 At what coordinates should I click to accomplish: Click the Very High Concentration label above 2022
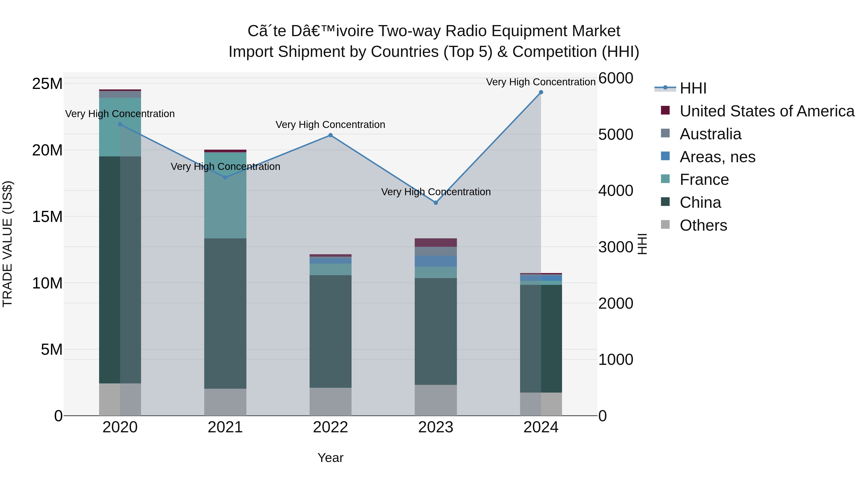click(x=331, y=125)
